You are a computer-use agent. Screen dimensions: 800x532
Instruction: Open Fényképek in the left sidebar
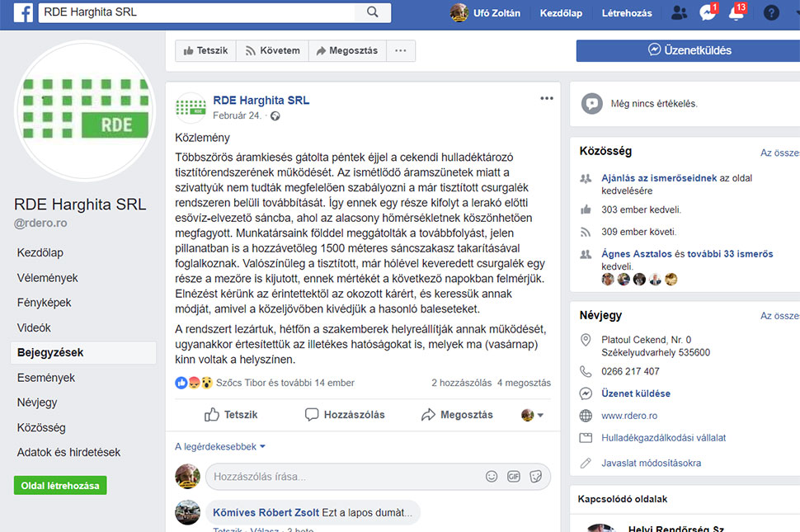44,303
